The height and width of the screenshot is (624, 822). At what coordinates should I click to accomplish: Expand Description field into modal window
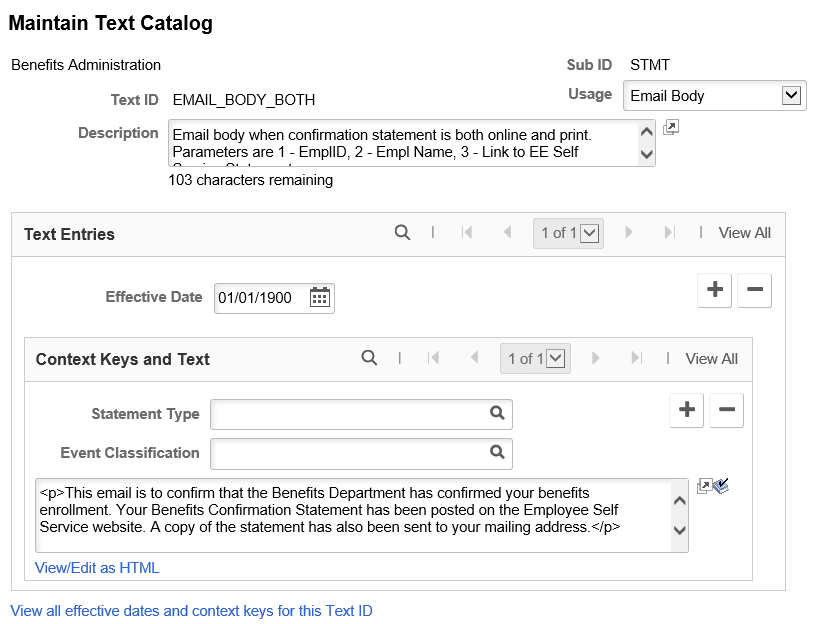670,127
